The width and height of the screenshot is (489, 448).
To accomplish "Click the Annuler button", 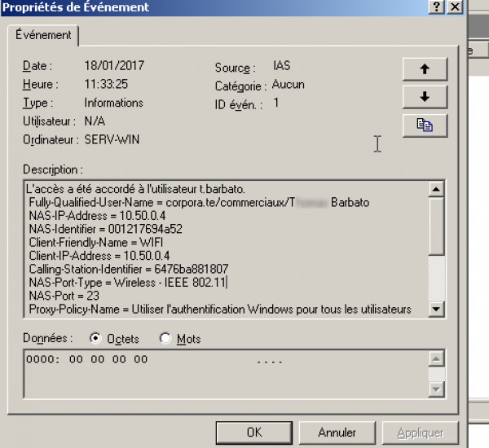I will pos(337,433).
